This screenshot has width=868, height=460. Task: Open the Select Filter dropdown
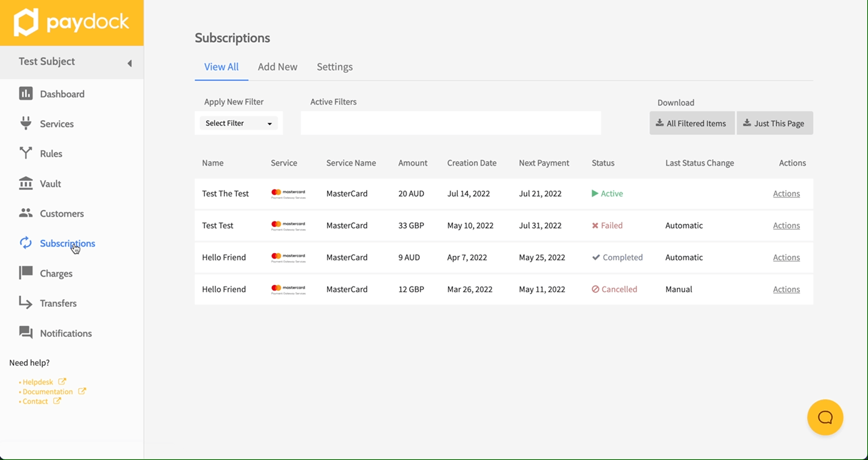point(238,123)
